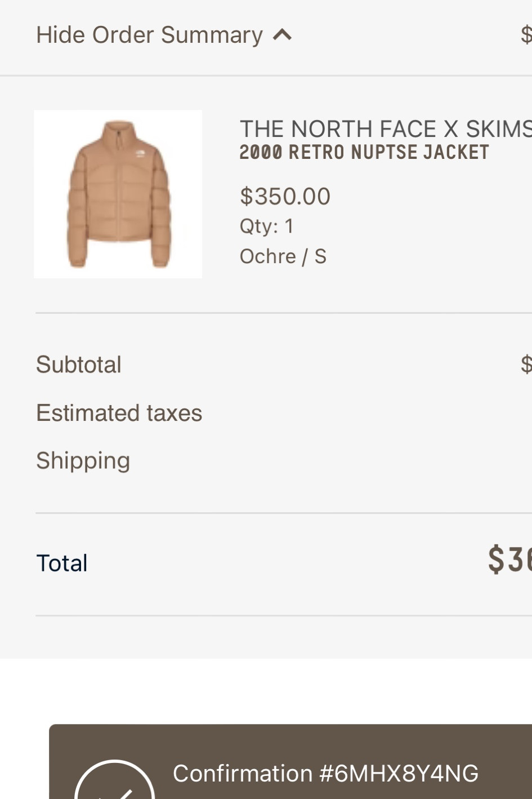Click the Total label
532x799 pixels.
pyautogui.click(x=62, y=563)
